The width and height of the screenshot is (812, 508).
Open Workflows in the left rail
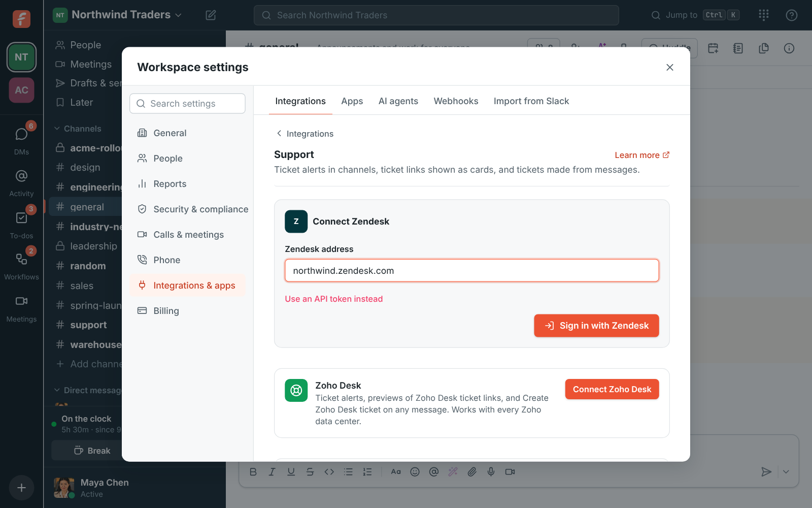[21, 265]
